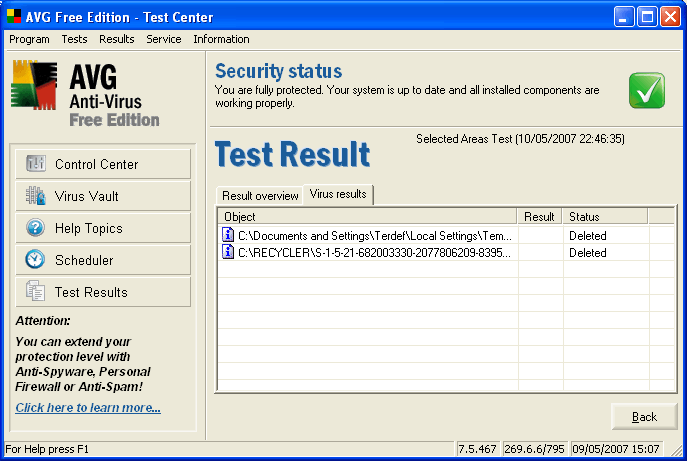The image size is (687, 461).
Task: Maximize the AVG Test Center window
Action: pyautogui.click(x=647, y=17)
